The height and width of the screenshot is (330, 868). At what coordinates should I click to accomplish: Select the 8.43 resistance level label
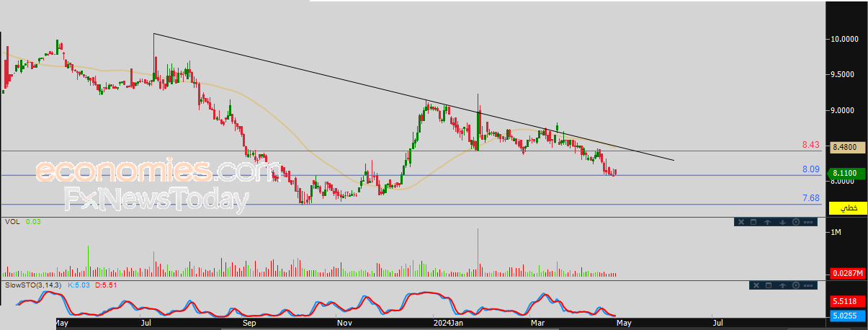(811, 145)
